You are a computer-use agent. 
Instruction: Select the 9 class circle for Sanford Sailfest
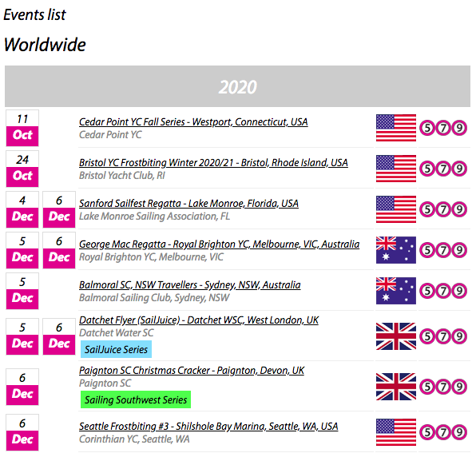point(459,209)
